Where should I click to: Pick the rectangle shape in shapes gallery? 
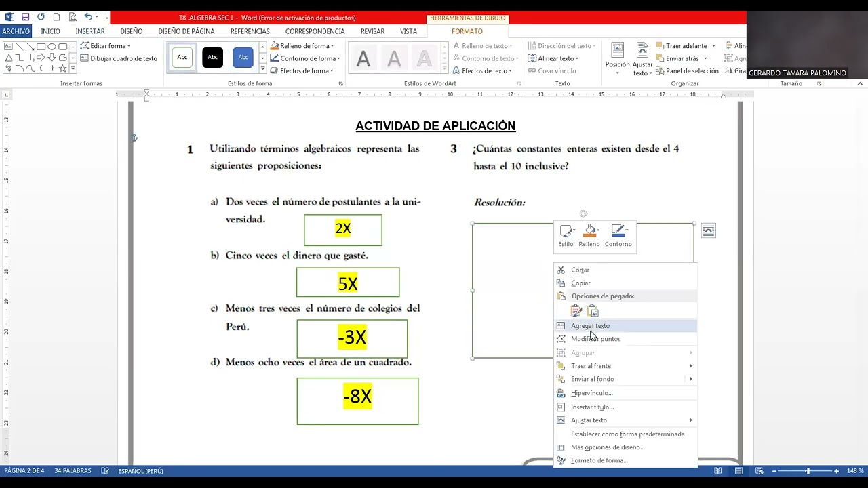tap(41, 47)
